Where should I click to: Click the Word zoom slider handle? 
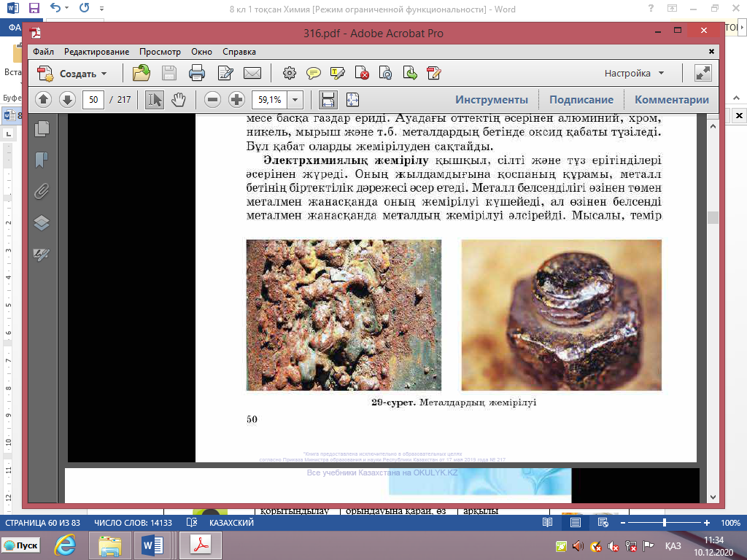(x=664, y=523)
